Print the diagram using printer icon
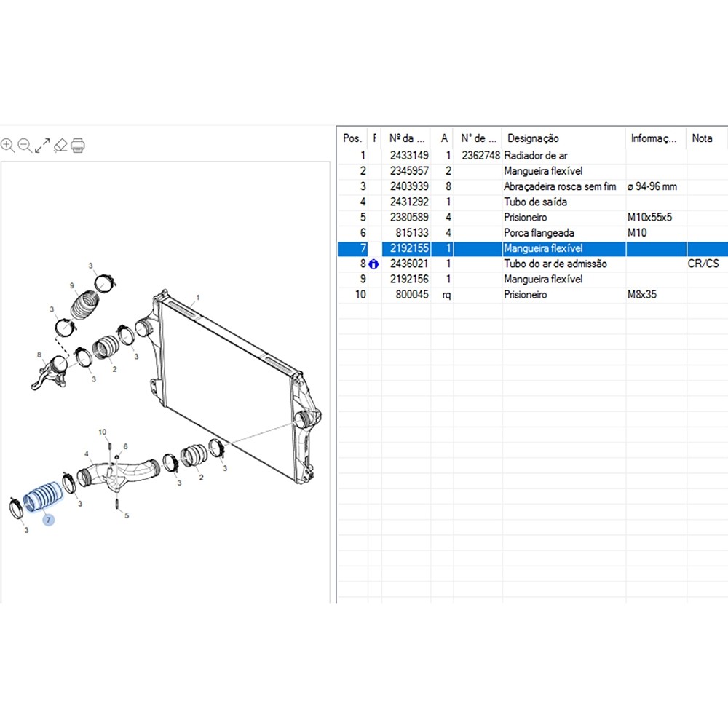Screen dimensions: 728x728 [78, 146]
